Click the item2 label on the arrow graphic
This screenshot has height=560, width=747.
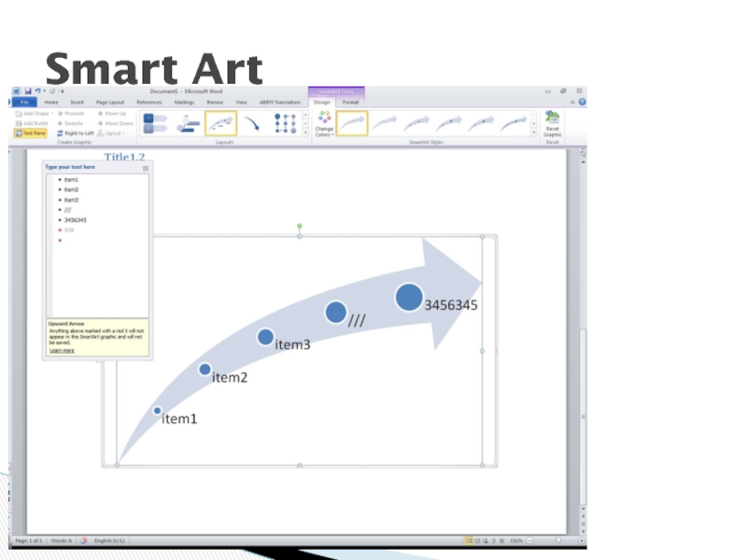(x=230, y=378)
